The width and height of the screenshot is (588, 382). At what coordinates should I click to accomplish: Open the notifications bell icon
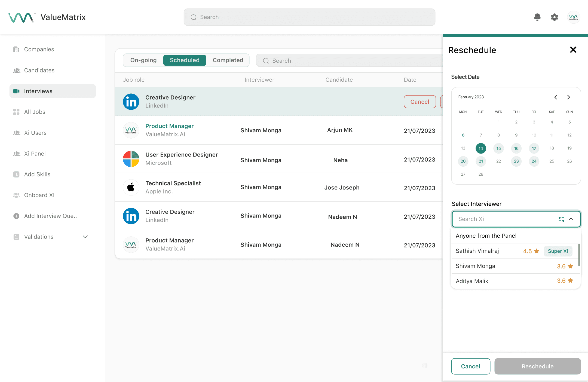coord(537,17)
